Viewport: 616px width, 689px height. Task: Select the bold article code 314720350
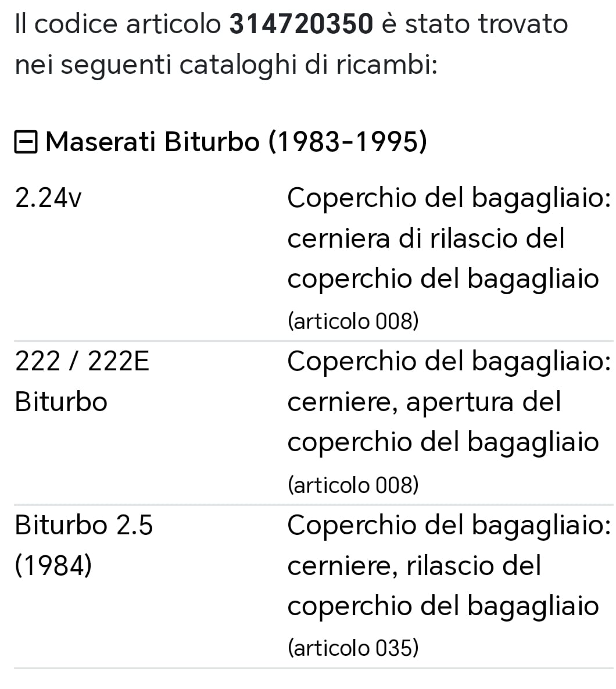tap(301, 23)
